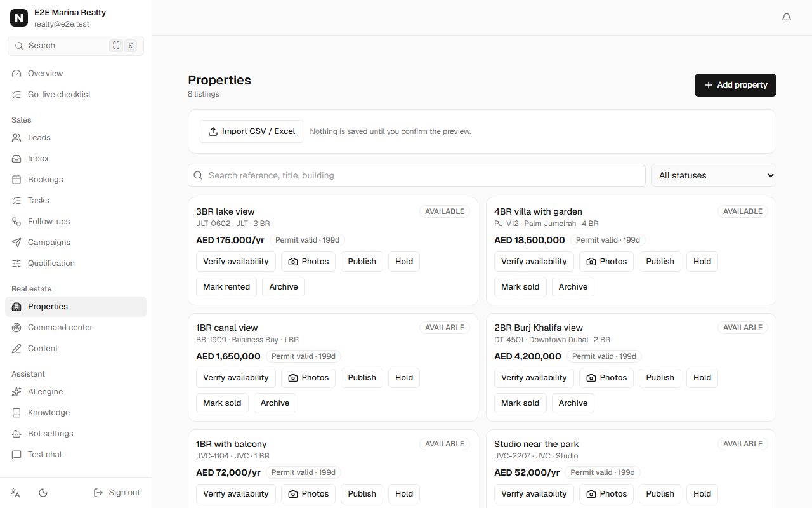
Task: Toggle dark mode moon icon
Action: click(x=43, y=493)
